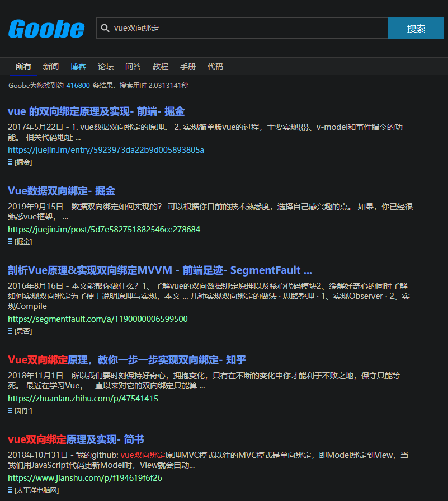Click the source icon beside the second [掘金] tag

[x=10, y=241]
